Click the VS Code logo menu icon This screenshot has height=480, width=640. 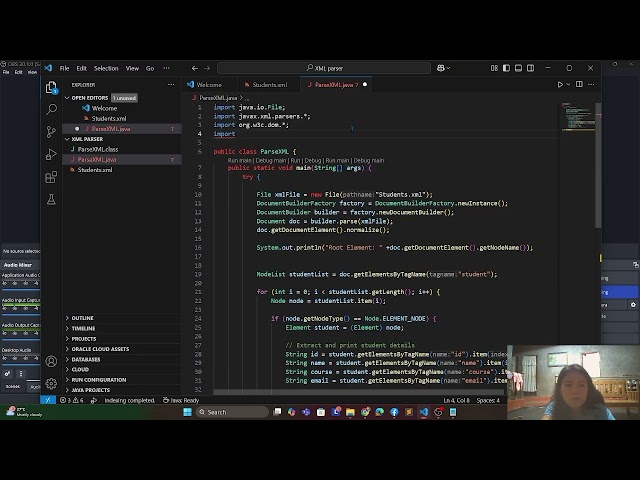[x=48, y=68]
